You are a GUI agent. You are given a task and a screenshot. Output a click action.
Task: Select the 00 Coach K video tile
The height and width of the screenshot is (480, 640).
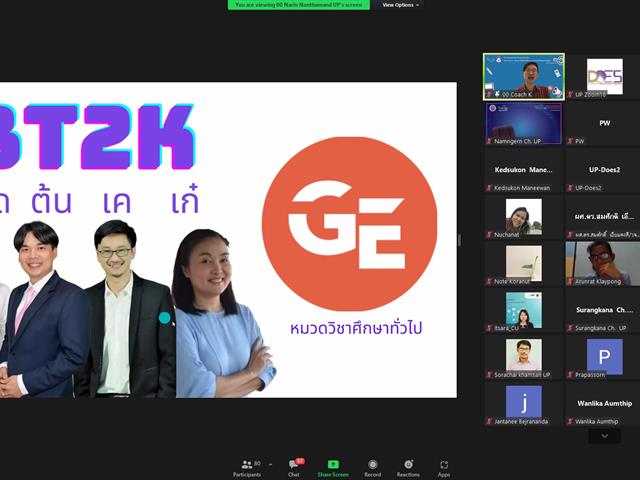(x=524, y=76)
